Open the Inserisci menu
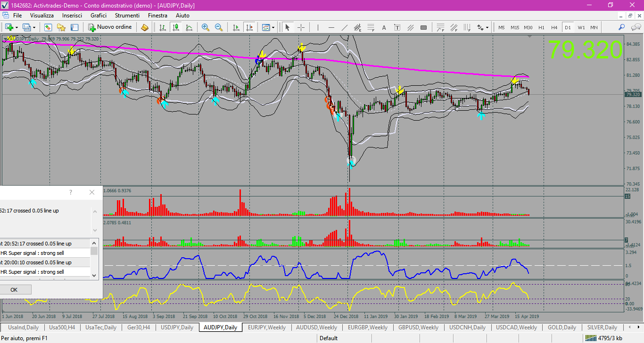This screenshot has height=343, width=644. tap(72, 16)
